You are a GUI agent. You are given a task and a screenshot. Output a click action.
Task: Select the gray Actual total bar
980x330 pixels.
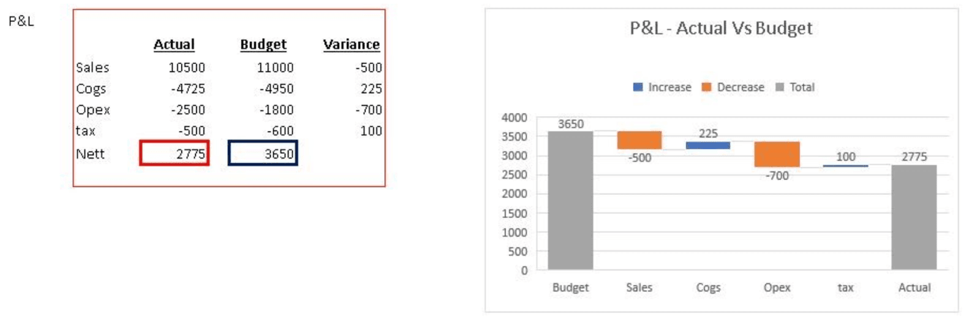click(x=914, y=217)
